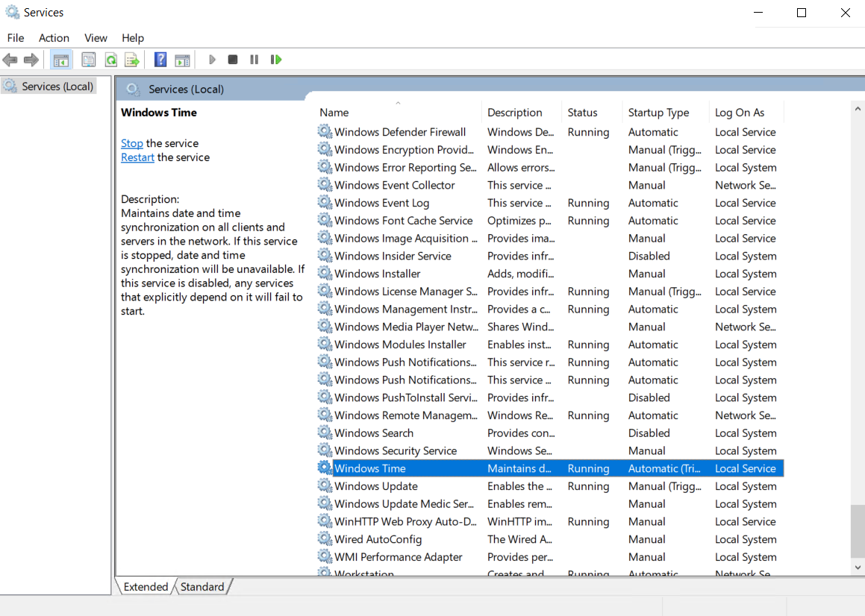Select the WinHTTP Web Proxy Auto-D... service
The image size is (865, 616).
coord(550,521)
